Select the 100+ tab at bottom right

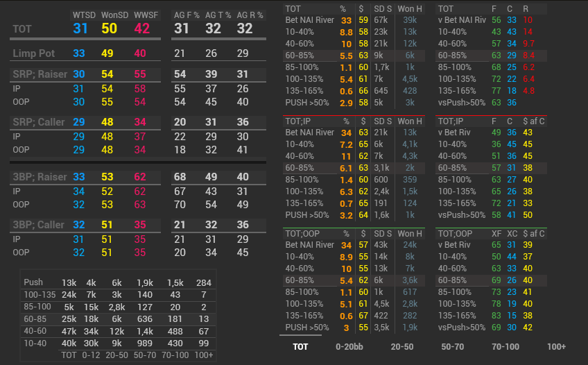pos(556,346)
